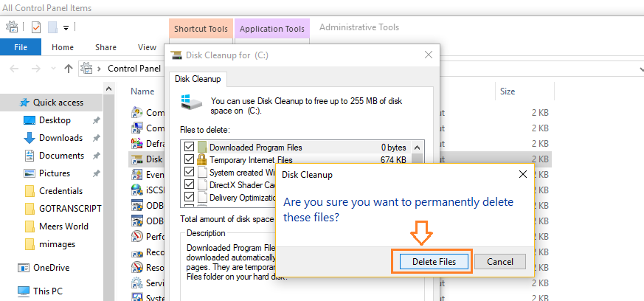This screenshot has width=644, height=301.
Task: Click Control Panel in the address bar
Action: pyautogui.click(x=134, y=68)
